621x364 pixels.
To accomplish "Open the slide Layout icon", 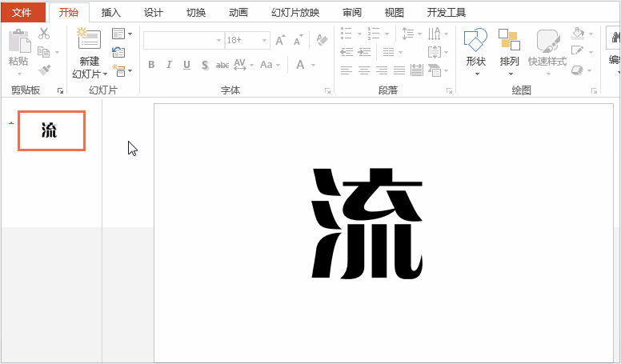I will coord(118,34).
